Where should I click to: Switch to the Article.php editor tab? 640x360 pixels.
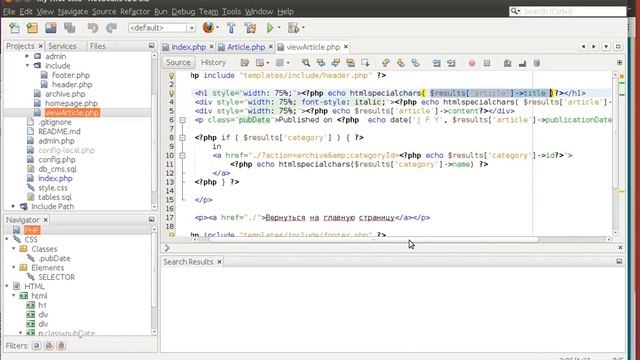(246, 47)
